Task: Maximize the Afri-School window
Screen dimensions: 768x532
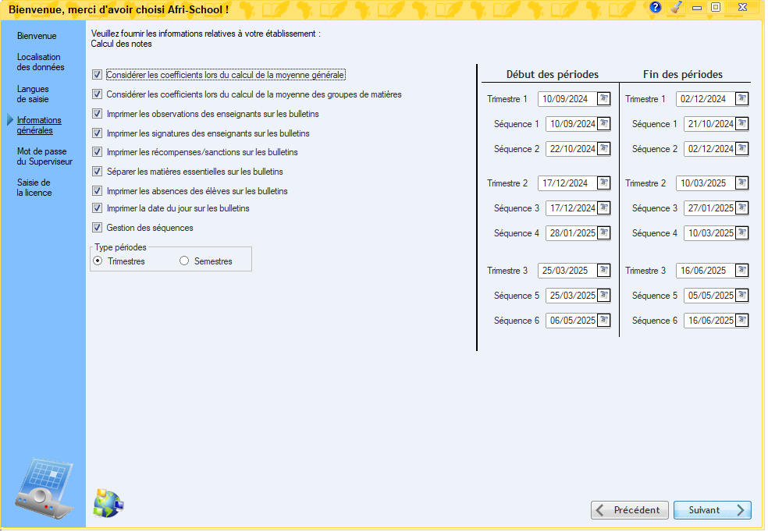Action: click(x=717, y=7)
